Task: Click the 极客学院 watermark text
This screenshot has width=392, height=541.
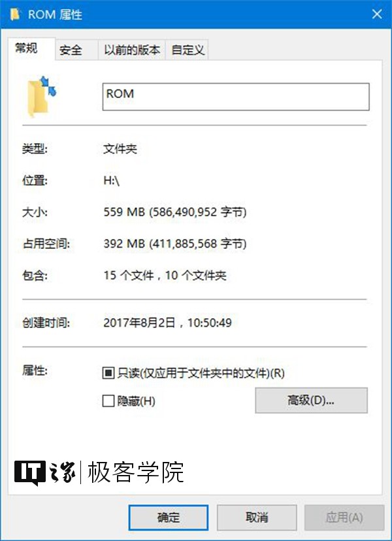Action: [136, 472]
